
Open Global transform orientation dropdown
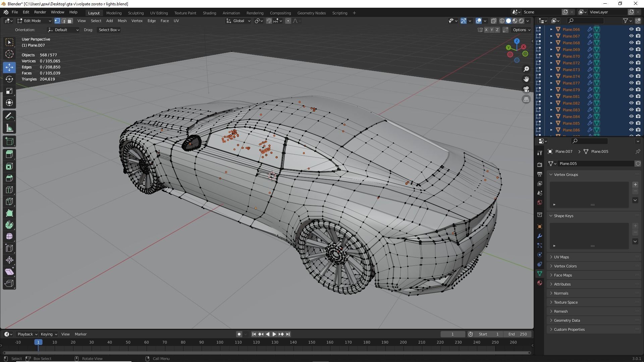[x=238, y=21]
